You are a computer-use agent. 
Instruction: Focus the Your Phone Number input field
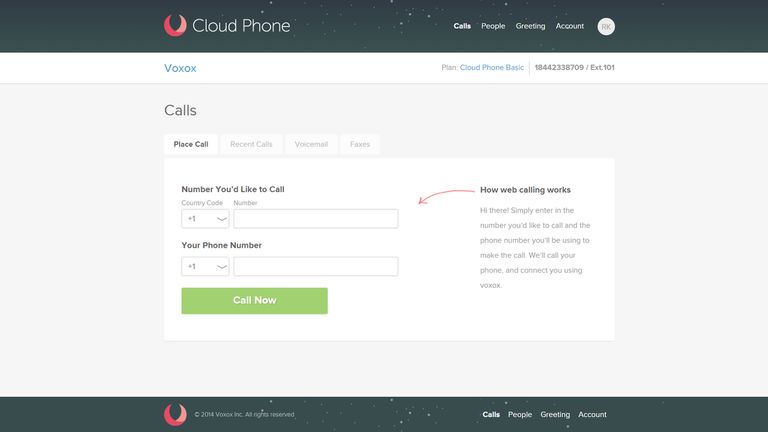click(x=316, y=266)
